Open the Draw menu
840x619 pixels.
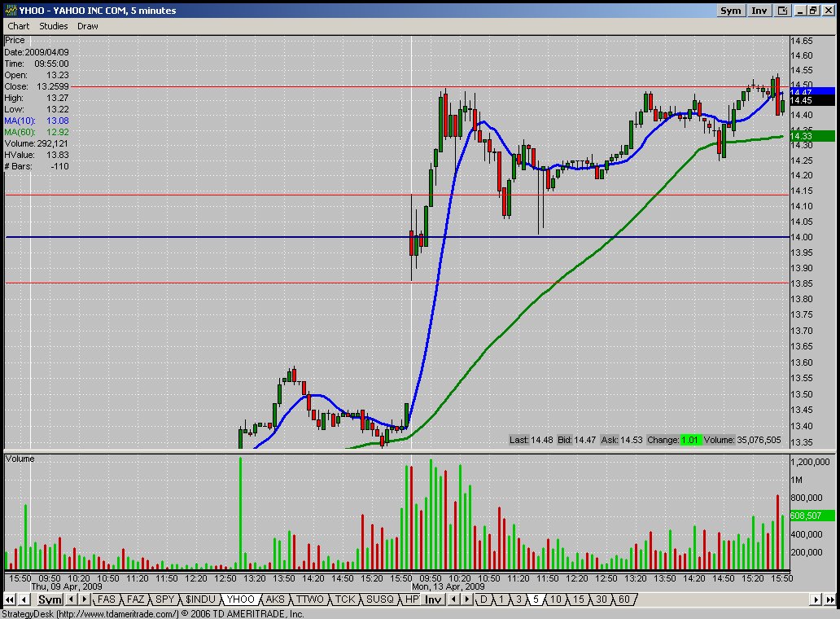click(x=87, y=26)
